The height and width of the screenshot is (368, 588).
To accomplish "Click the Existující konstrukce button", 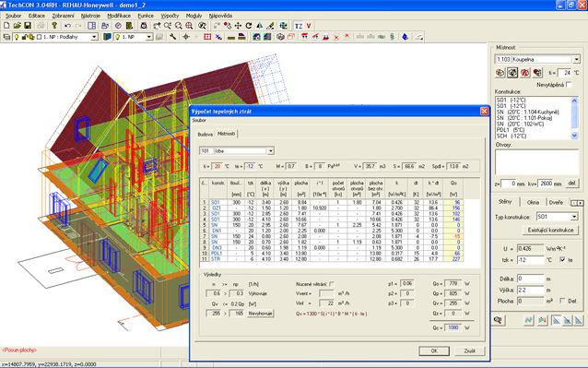I will [x=550, y=230].
